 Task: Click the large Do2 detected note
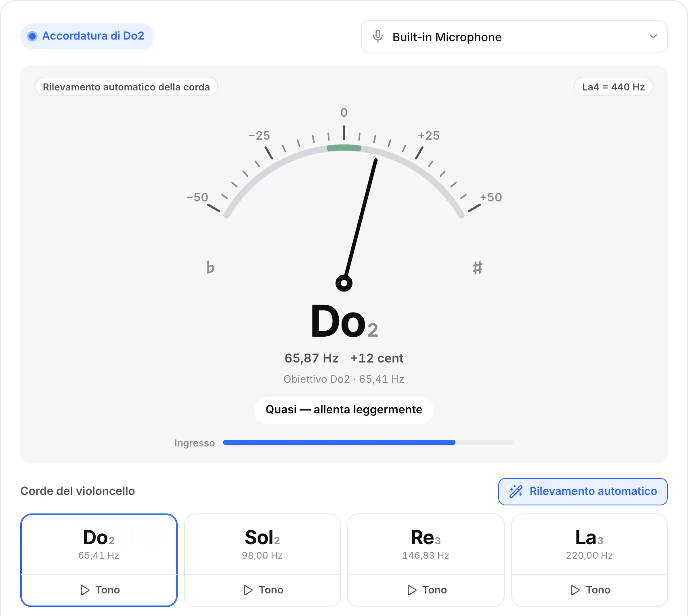344,322
